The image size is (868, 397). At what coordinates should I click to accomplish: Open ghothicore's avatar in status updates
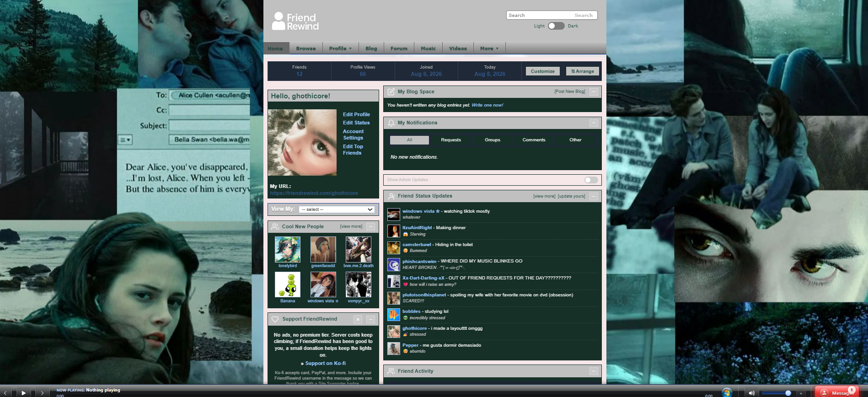tap(394, 332)
